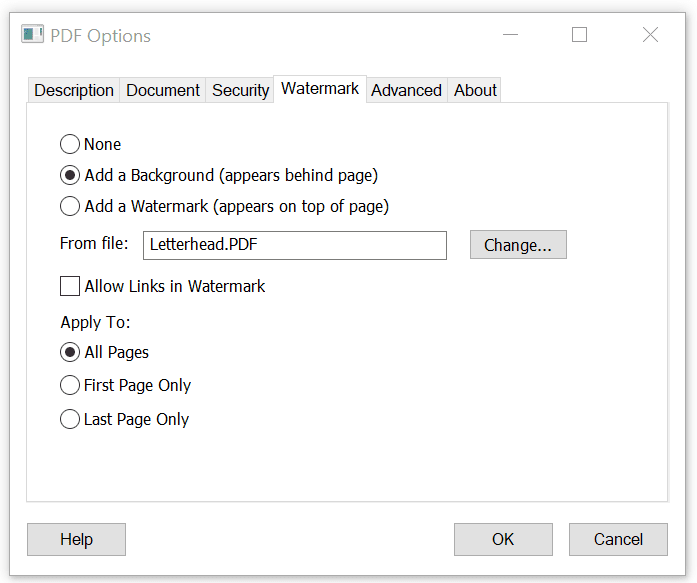Select All Pages radio button

pos(70,352)
